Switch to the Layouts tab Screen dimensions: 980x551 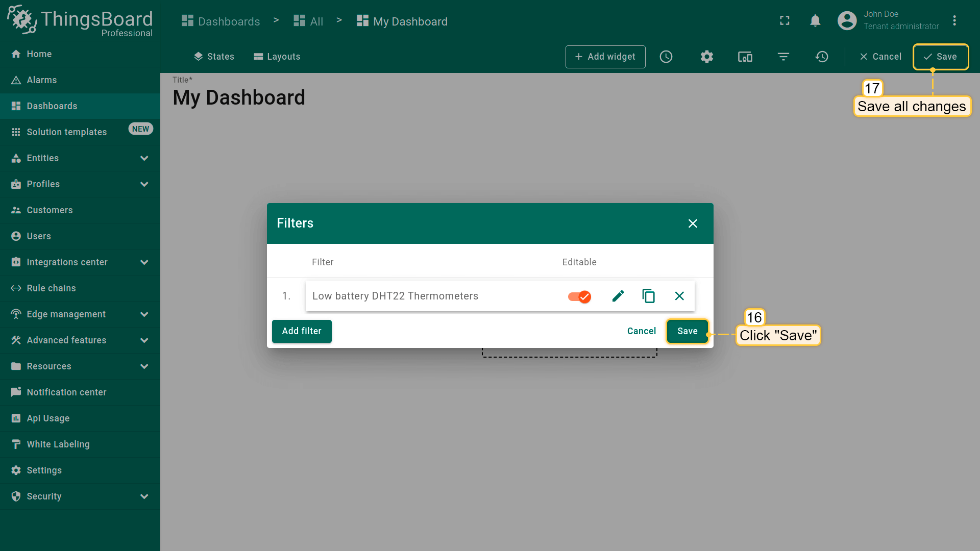tap(277, 57)
